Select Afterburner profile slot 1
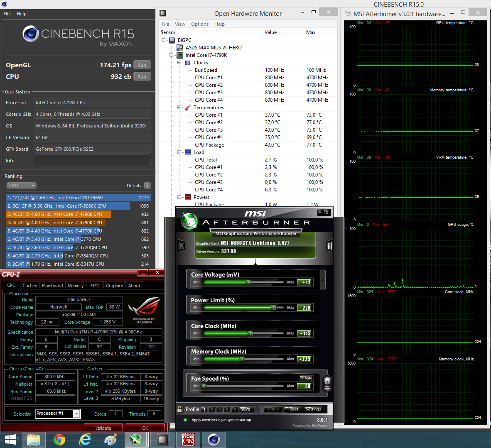491x448 pixels. (x=204, y=409)
